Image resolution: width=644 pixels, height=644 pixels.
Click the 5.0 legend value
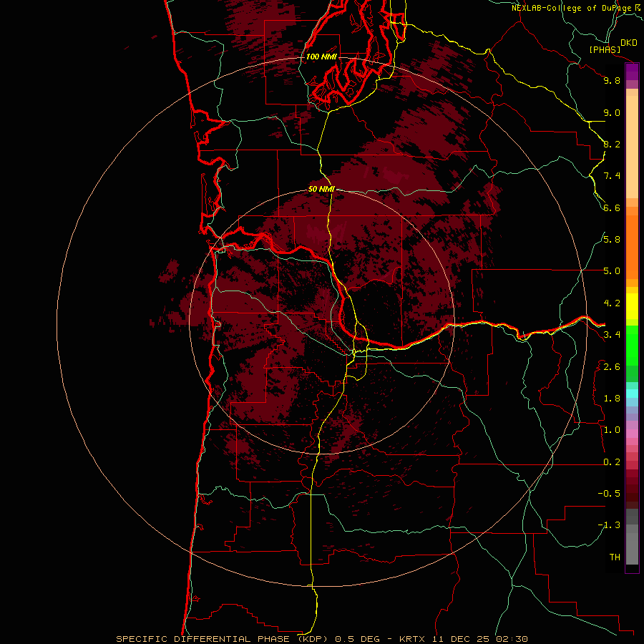(x=612, y=271)
